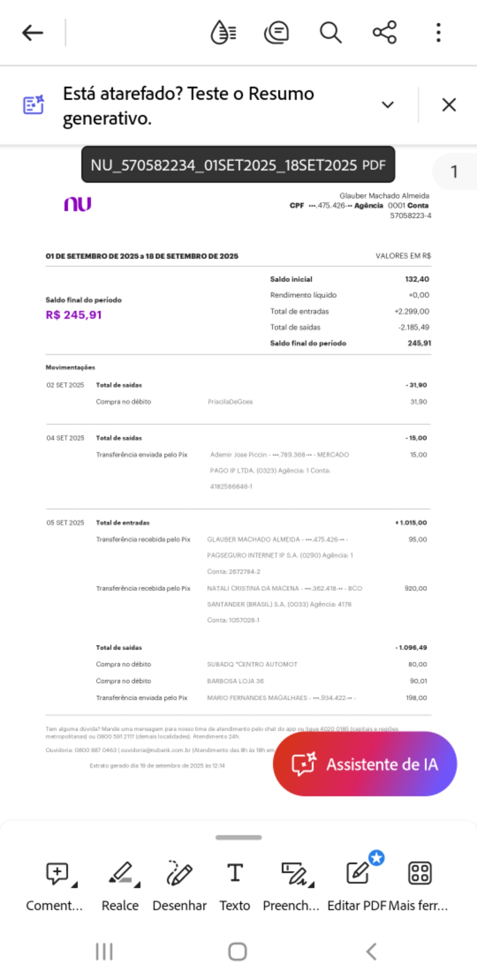477x980 pixels.
Task: Open the three-dot overflow menu
Action: point(438,33)
